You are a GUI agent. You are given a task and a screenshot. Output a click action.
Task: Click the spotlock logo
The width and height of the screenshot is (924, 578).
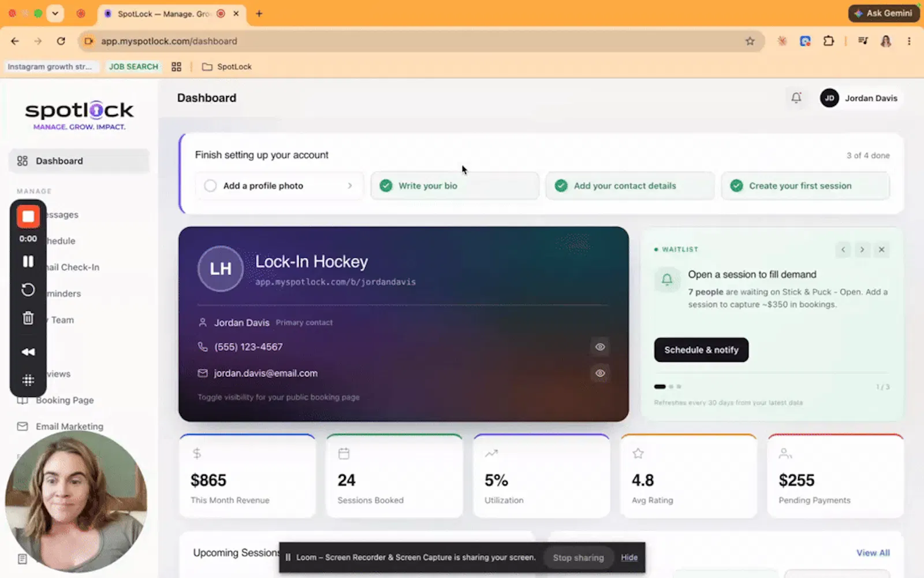[79, 115]
